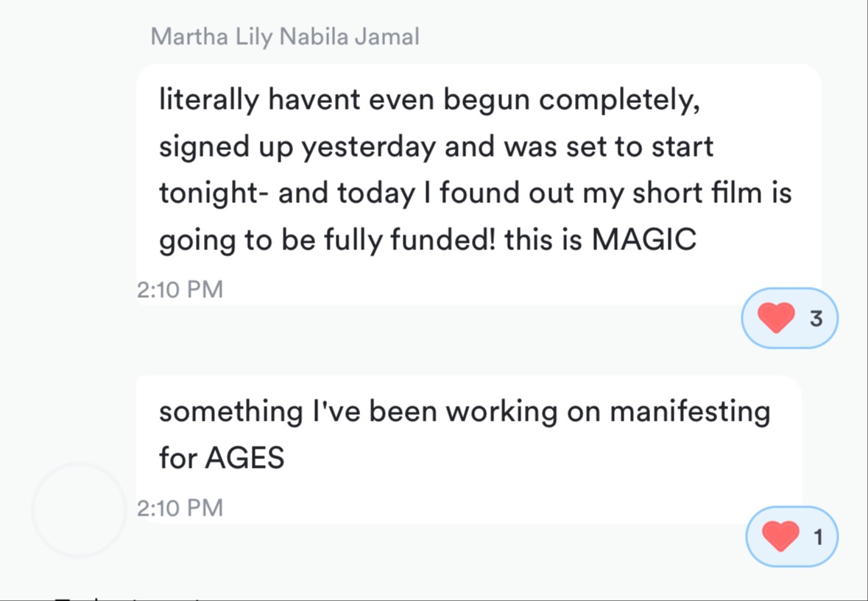Open the sender's empty avatar circle
Image resolution: width=868 pixels, height=601 pixels.
79,509
